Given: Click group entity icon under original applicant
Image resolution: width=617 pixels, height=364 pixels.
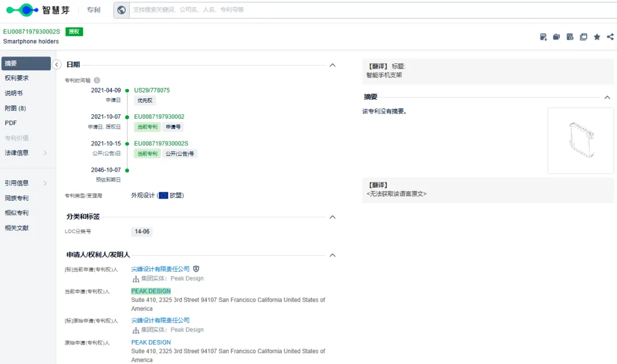Looking at the screenshot, I should pyautogui.click(x=136, y=330).
